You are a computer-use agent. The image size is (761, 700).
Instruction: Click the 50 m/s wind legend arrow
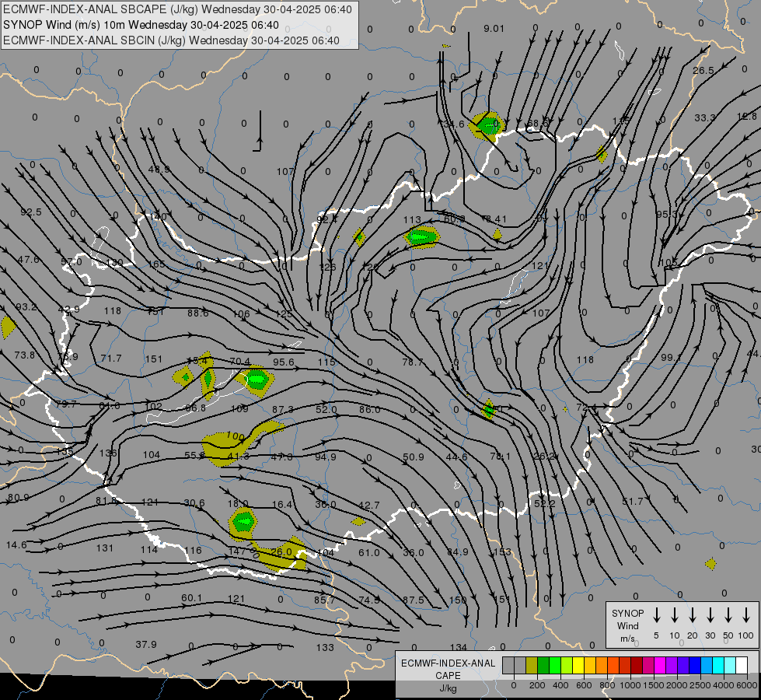728,615
